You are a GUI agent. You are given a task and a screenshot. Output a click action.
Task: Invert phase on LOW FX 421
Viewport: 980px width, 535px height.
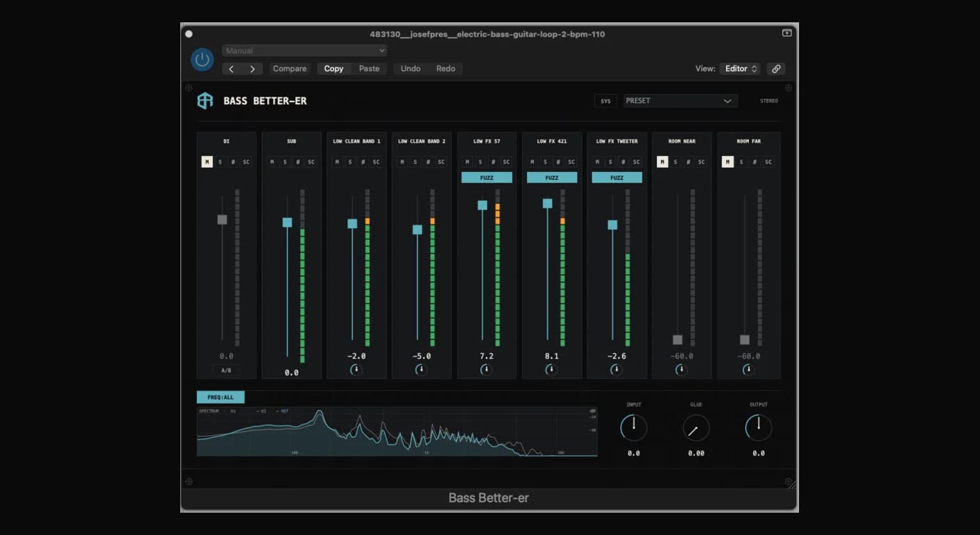(x=558, y=162)
